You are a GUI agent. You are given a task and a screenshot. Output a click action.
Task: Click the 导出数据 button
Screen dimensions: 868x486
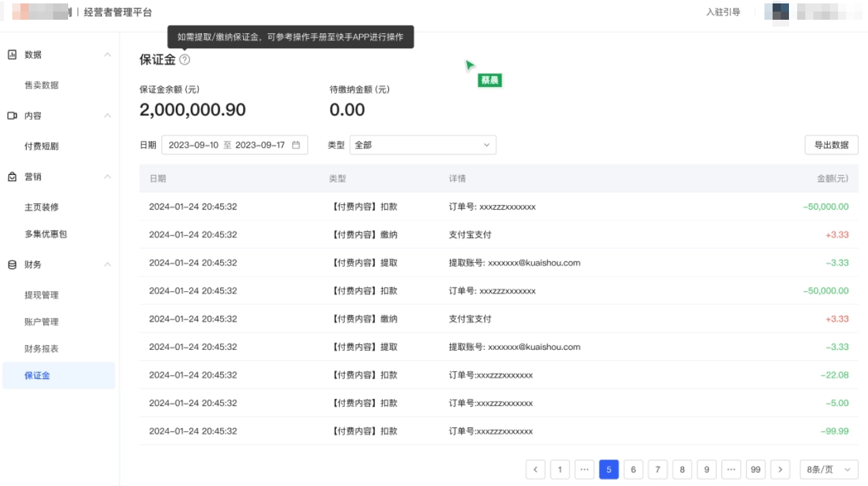[831, 145]
